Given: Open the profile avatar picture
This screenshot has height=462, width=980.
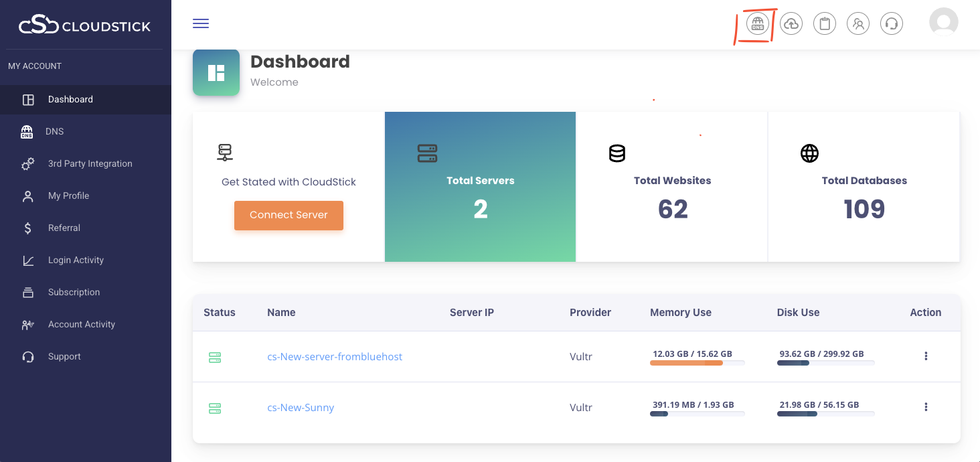Looking at the screenshot, I should [944, 22].
